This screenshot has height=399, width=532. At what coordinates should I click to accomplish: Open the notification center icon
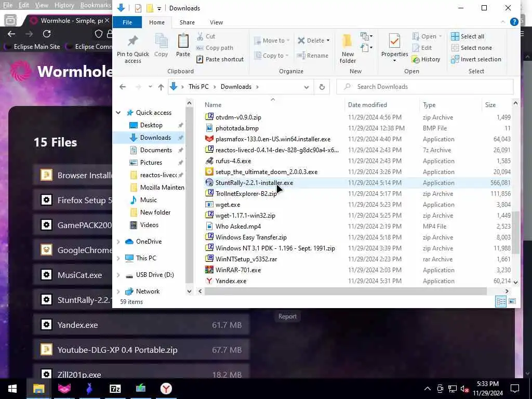point(515,389)
